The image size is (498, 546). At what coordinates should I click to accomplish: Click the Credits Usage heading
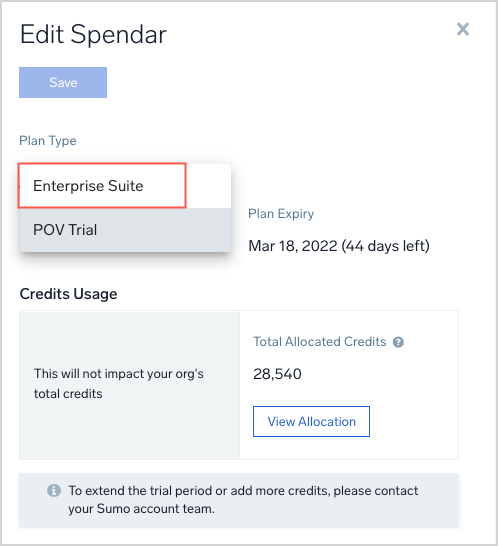[68, 294]
